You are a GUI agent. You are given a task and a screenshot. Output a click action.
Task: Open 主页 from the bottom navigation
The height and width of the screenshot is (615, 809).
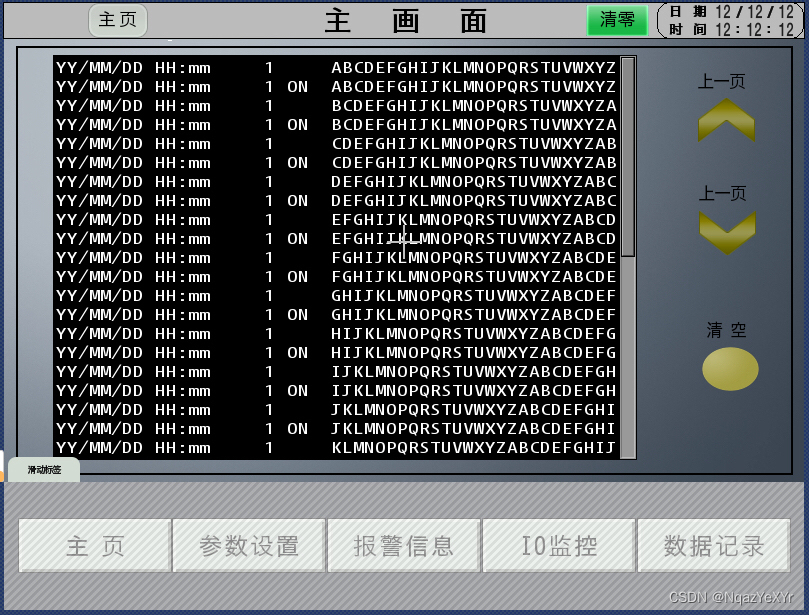pos(95,545)
